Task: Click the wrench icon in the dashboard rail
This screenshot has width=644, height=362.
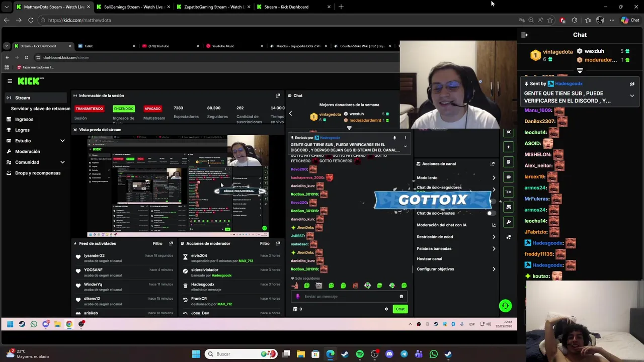Action: [509, 222]
